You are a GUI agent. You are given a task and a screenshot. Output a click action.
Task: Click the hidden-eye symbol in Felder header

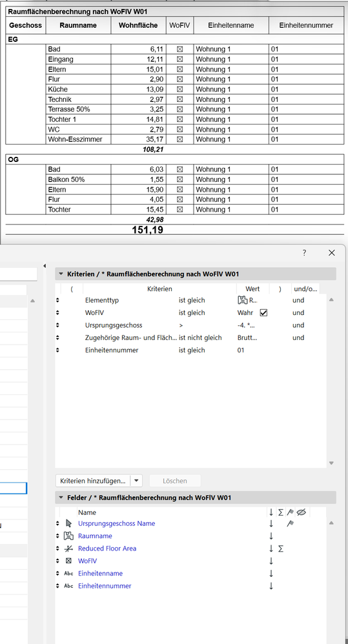click(301, 512)
